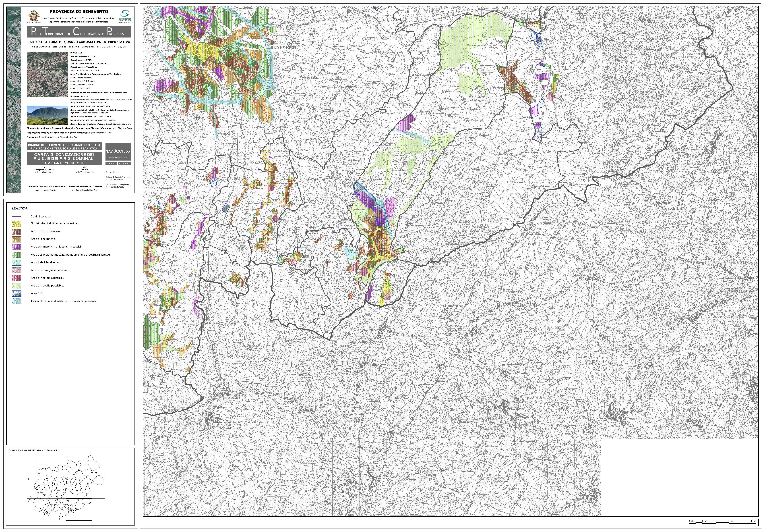The height and width of the screenshot is (532, 765).
Task: Select the Aree turistiche ricettive swatch
Action: (x=17, y=263)
